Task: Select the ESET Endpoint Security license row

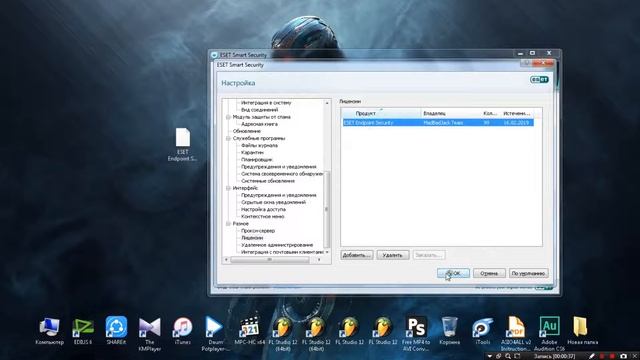Action: tap(438, 123)
